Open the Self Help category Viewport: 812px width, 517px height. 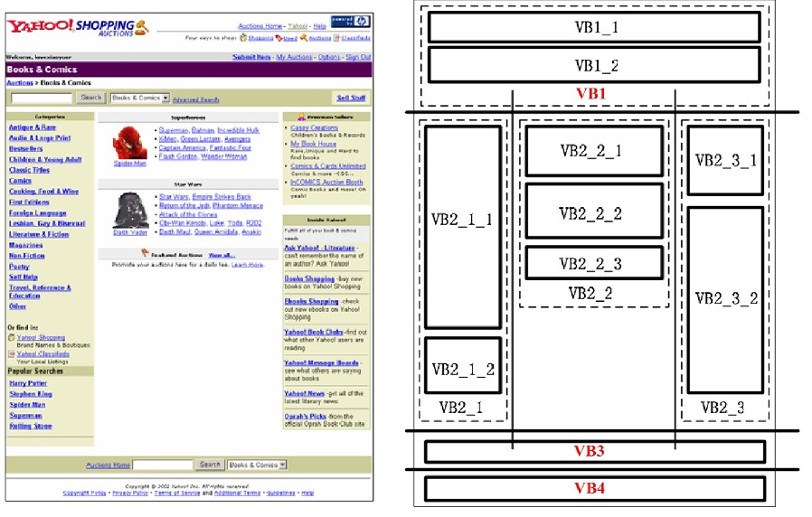(x=24, y=277)
